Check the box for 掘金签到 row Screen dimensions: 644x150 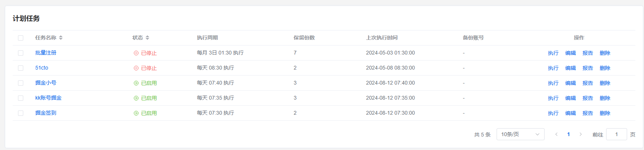(21, 113)
